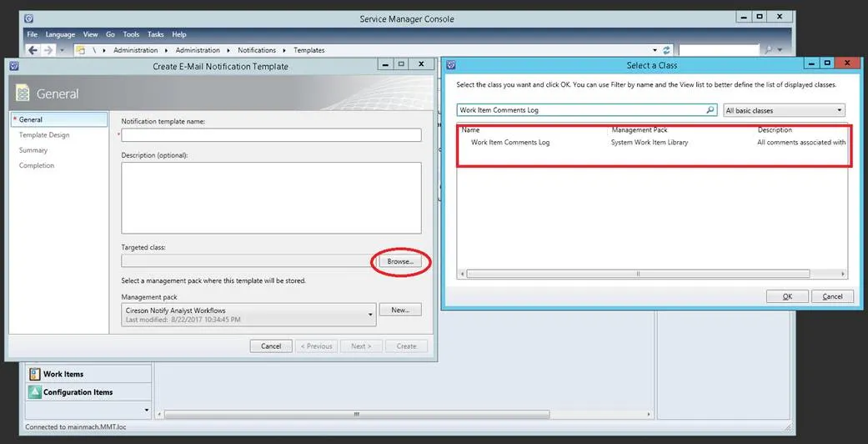Viewport: 868px width, 444px height.
Task: Open the Help menu
Action: point(179,34)
